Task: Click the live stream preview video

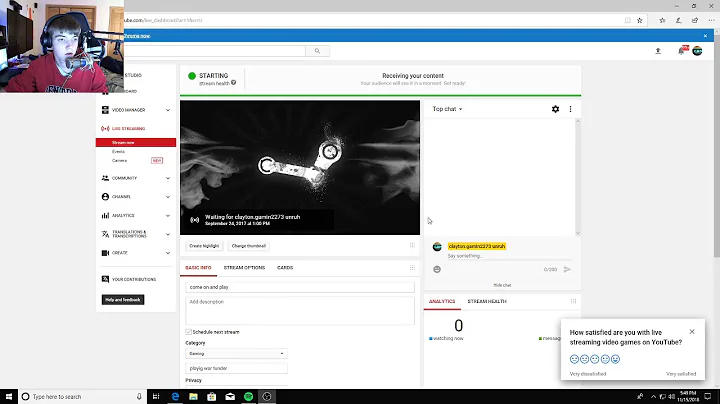Action: tap(300, 168)
